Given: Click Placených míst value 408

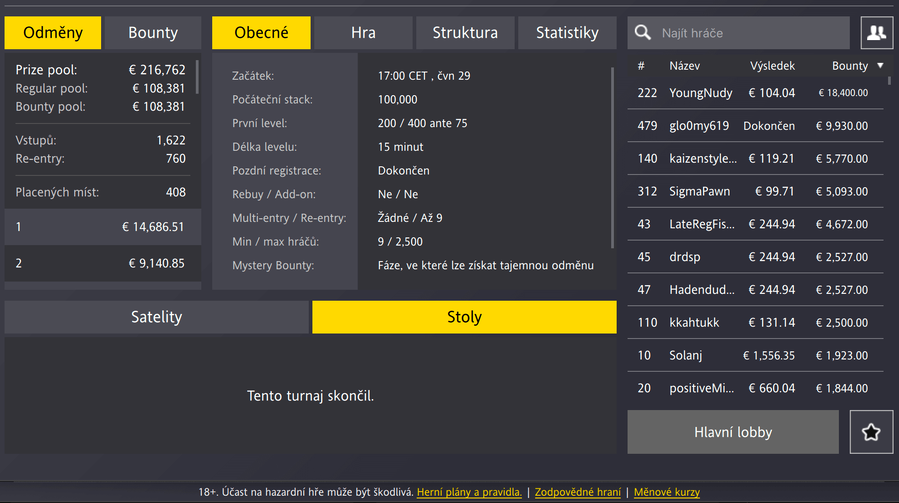Looking at the screenshot, I should (x=175, y=192).
